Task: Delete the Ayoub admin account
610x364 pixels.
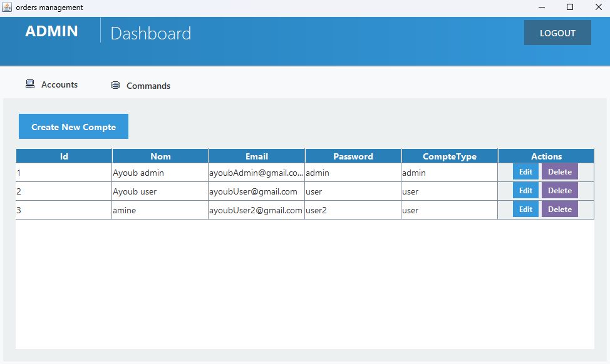Action: [x=560, y=172]
